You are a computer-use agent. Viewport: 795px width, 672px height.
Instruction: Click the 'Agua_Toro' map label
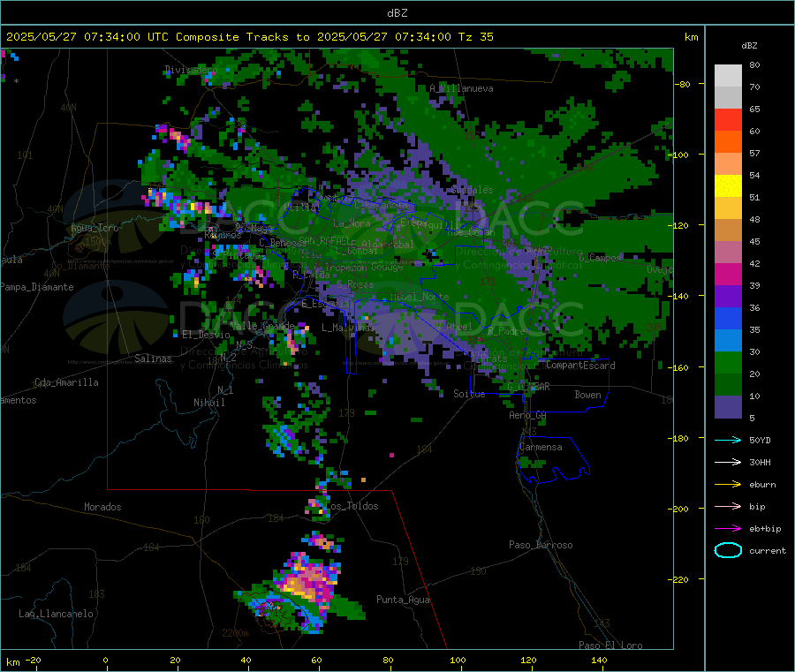pos(95,228)
